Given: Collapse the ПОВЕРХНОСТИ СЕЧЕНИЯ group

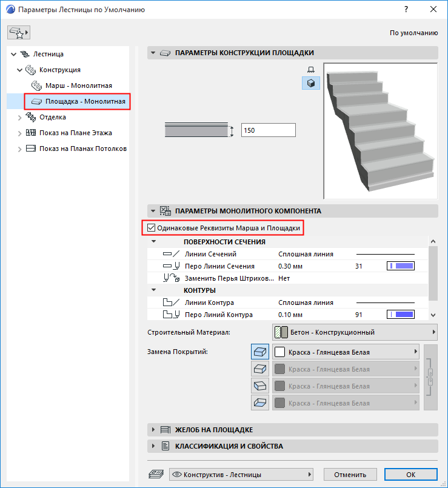Looking at the screenshot, I should [x=153, y=241].
